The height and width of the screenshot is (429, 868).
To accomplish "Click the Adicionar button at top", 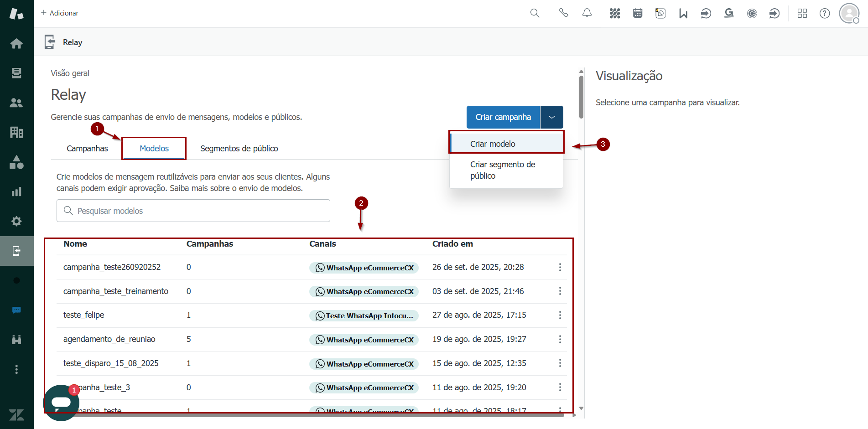I will pos(60,13).
